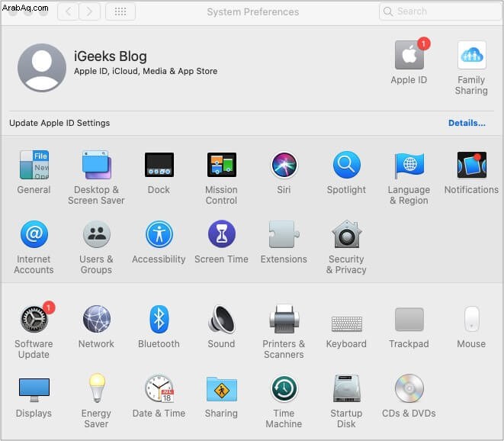Viewport: 504px width, 441px height.
Task: Open Users & Groups preferences
Action: pyautogui.click(x=96, y=234)
